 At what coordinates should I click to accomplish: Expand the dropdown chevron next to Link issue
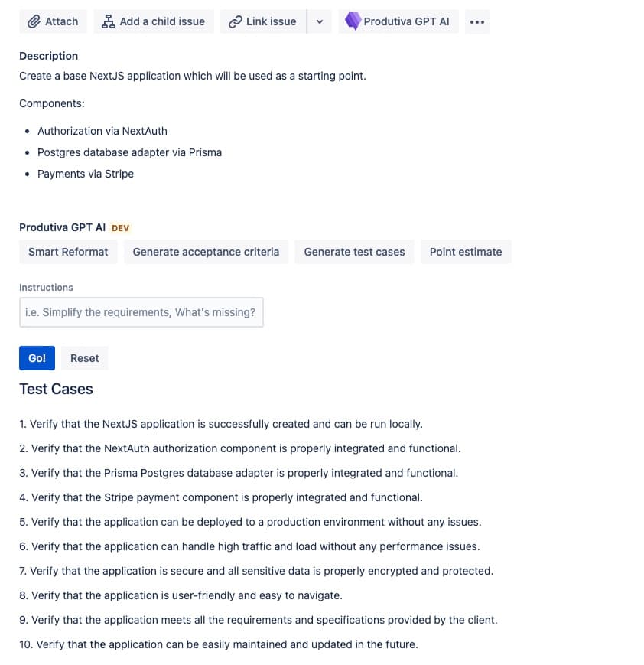pos(320,21)
